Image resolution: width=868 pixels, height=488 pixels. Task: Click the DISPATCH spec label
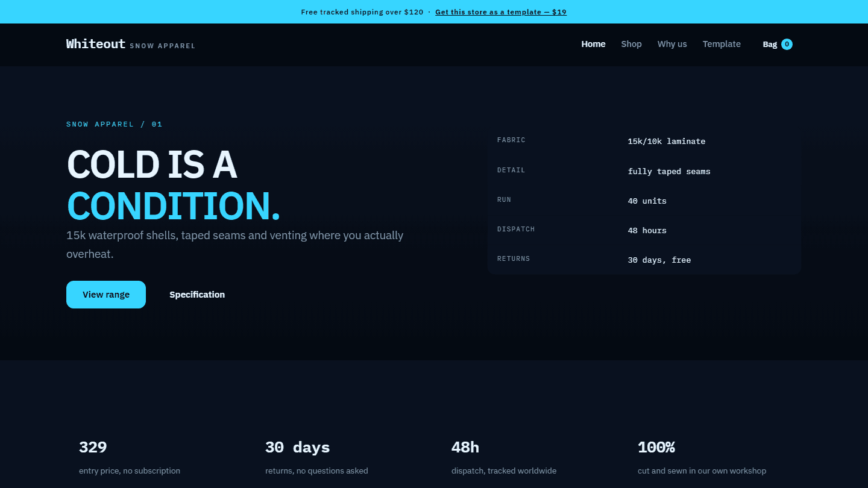click(516, 229)
